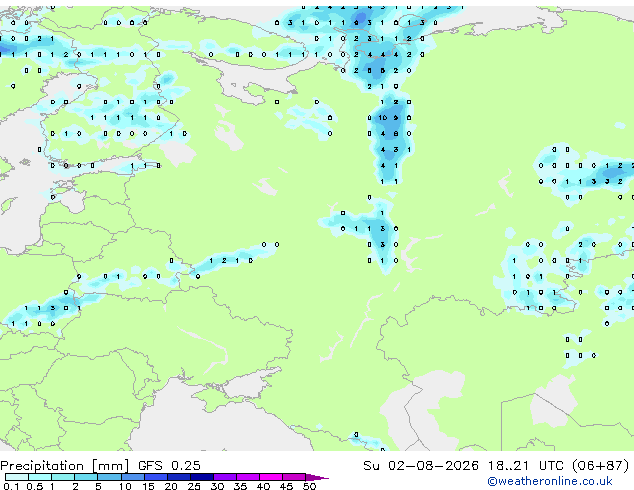Click the legend label '40'
Screen dimensions: 634x490
point(263,486)
